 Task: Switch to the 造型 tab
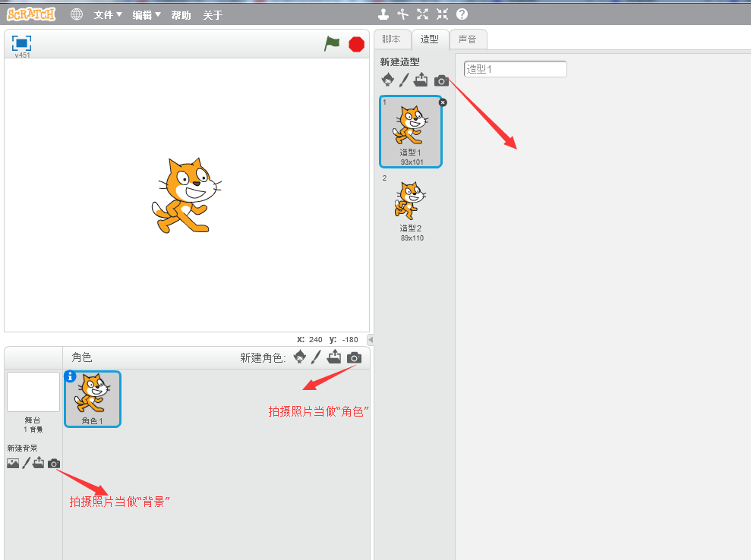click(430, 39)
